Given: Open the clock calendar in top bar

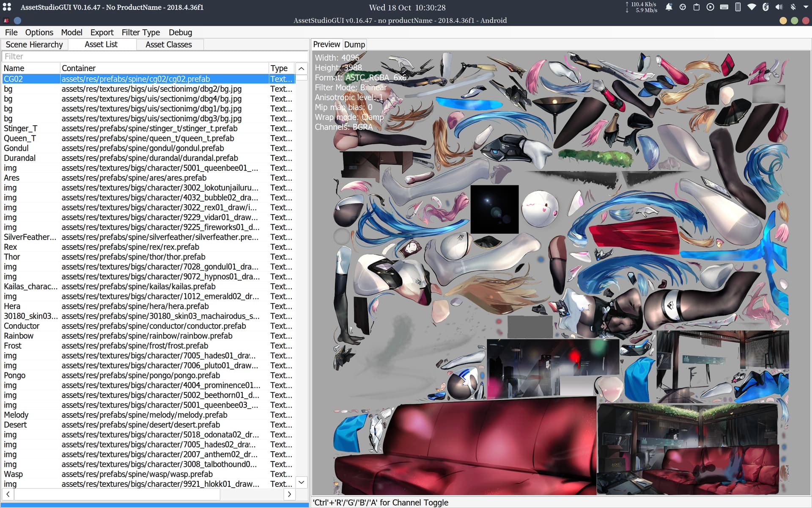Looking at the screenshot, I should click(x=407, y=7).
